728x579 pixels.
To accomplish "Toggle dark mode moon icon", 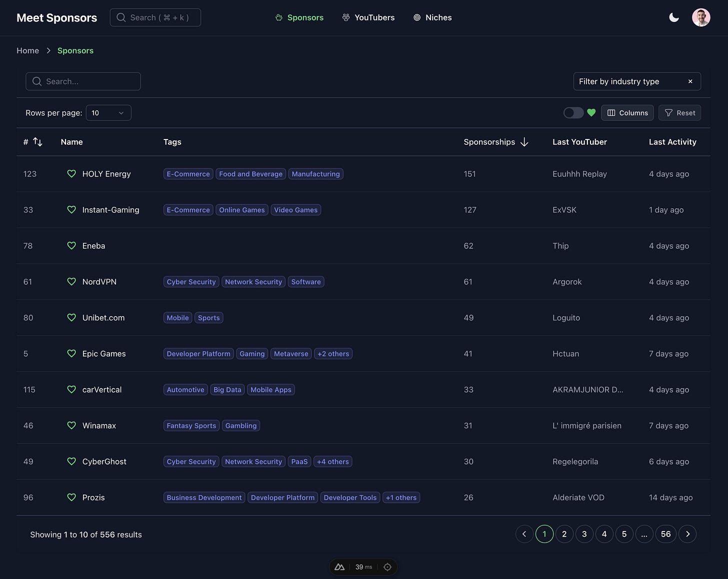I will pos(674,17).
